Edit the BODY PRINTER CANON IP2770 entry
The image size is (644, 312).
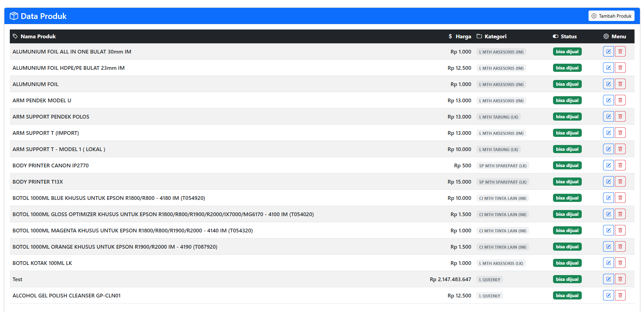608,165
